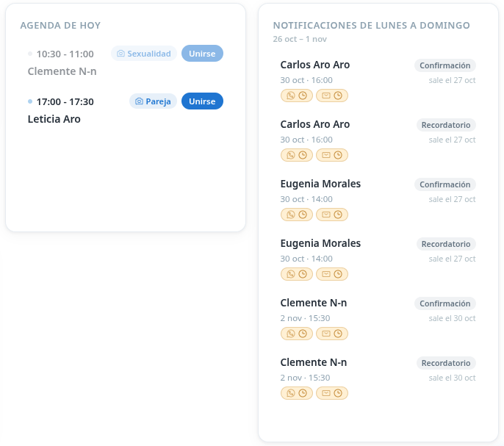Click the Carlos Aro Aro name in Confirmación row
This screenshot has width=504, height=446.
click(315, 65)
